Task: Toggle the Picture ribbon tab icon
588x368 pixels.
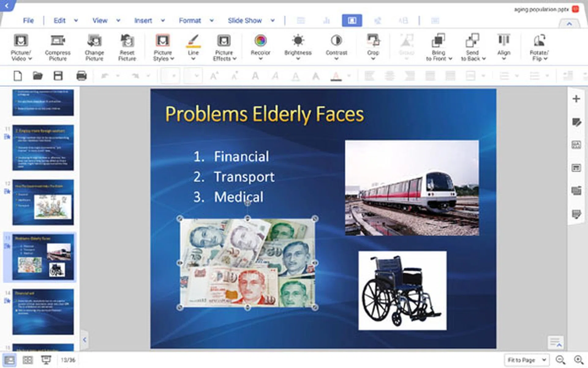Action: [352, 21]
